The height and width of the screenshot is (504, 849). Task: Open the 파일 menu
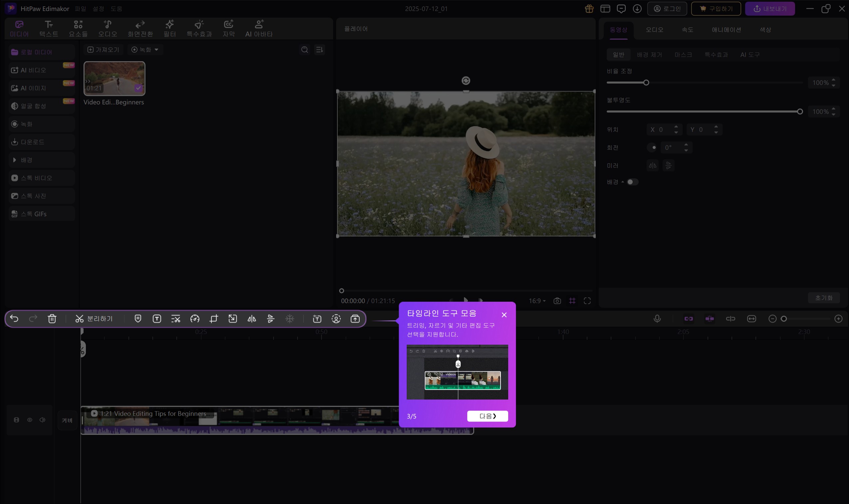(81, 9)
